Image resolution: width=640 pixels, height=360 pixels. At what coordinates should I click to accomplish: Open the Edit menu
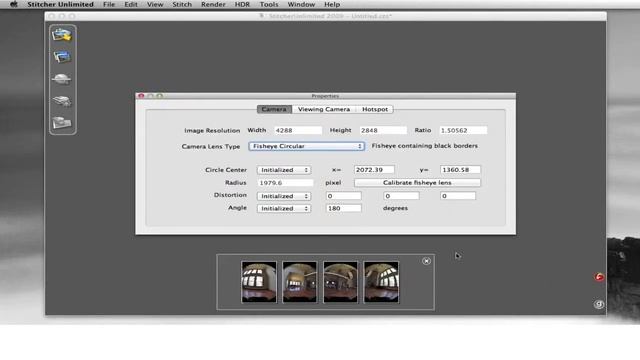click(x=131, y=4)
